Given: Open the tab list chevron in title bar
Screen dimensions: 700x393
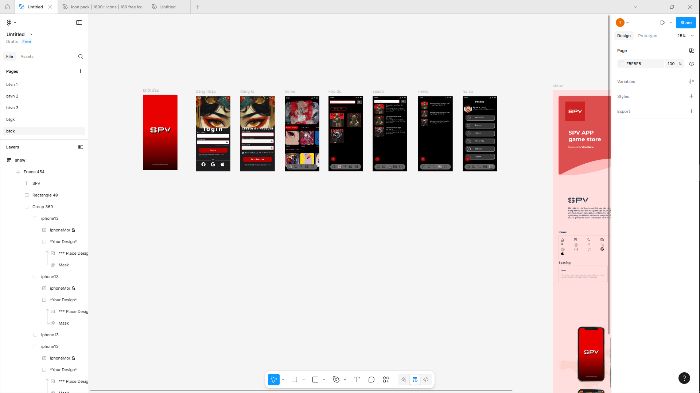Looking at the screenshot, I should (635, 7).
